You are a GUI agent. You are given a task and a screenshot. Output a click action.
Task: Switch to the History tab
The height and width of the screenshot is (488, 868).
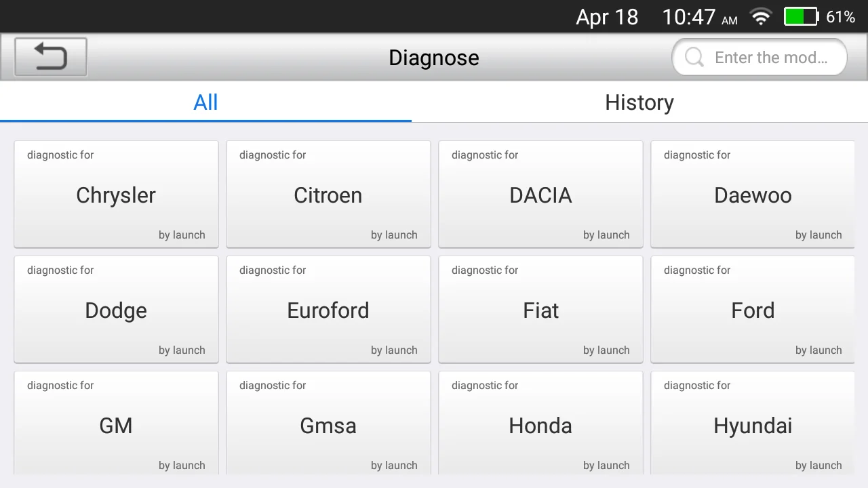point(639,102)
